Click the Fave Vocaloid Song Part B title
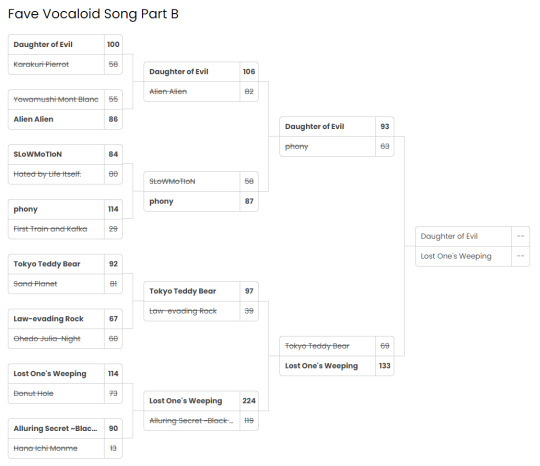Image resolution: width=540 pixels, height=466 pixels. click(93, 14)
